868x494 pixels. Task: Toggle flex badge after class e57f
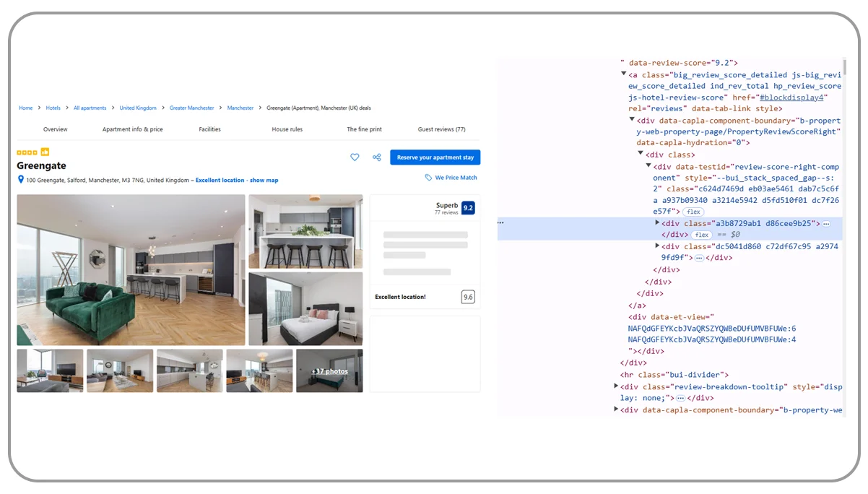click(693, 212)
